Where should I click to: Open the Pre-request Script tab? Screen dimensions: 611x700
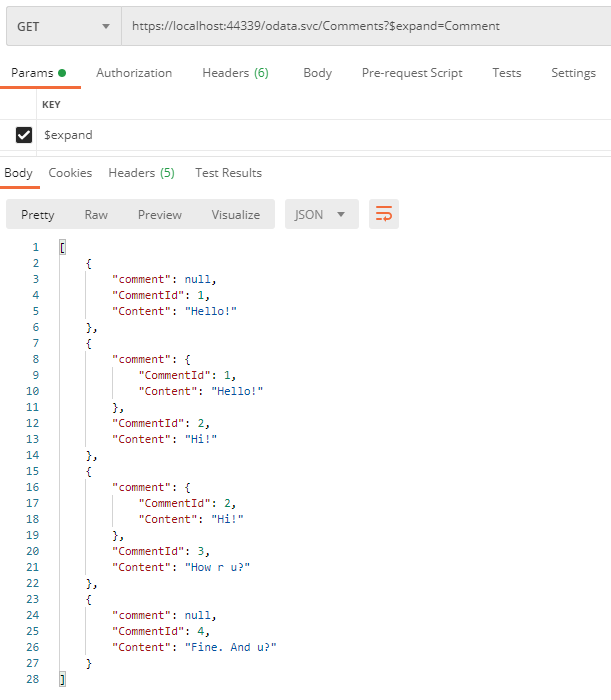[412, 73]
